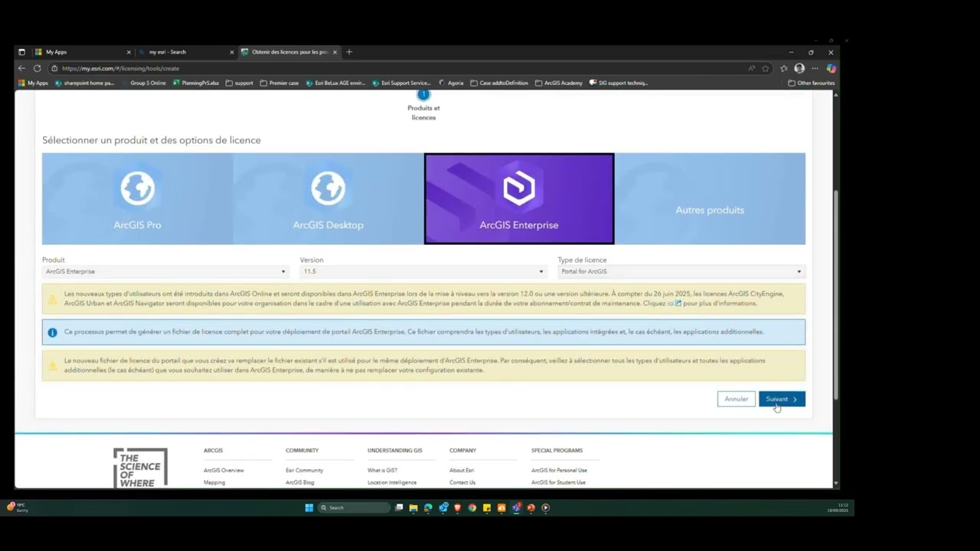Image resolution: width=980 pixels, height=551 pixels.
Task: Open ArcGIS for Student Use link
Action: (x=559, y=483)
